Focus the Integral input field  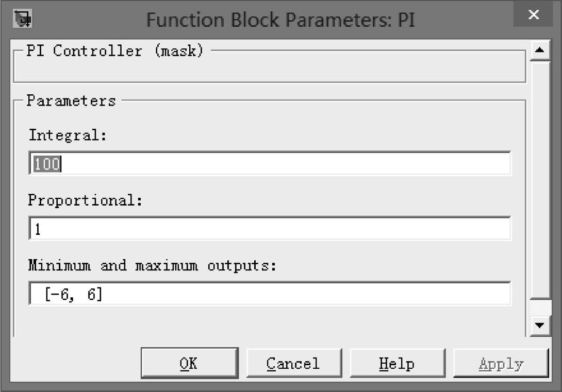pyautogui.click(x=270, y=164)
